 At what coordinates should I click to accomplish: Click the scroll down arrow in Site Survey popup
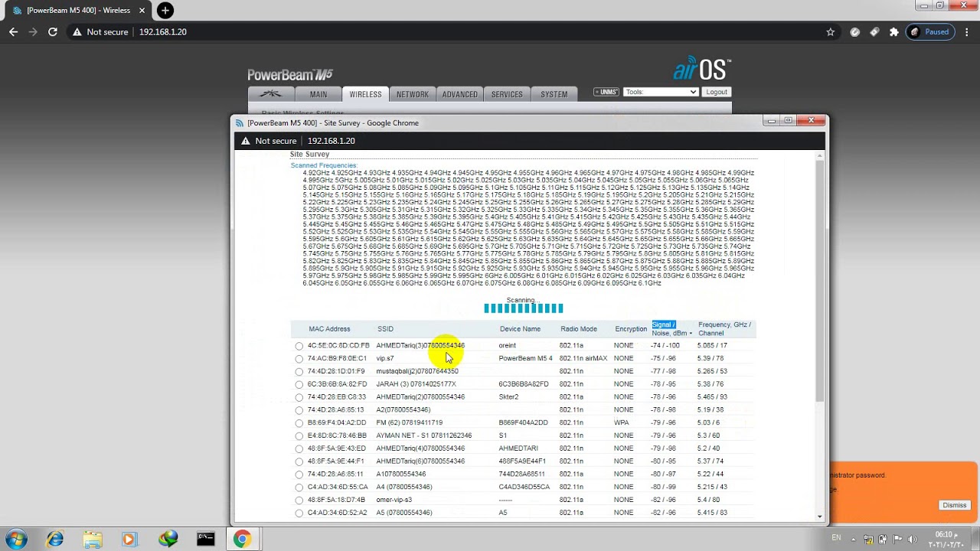[x=820, y=517]
